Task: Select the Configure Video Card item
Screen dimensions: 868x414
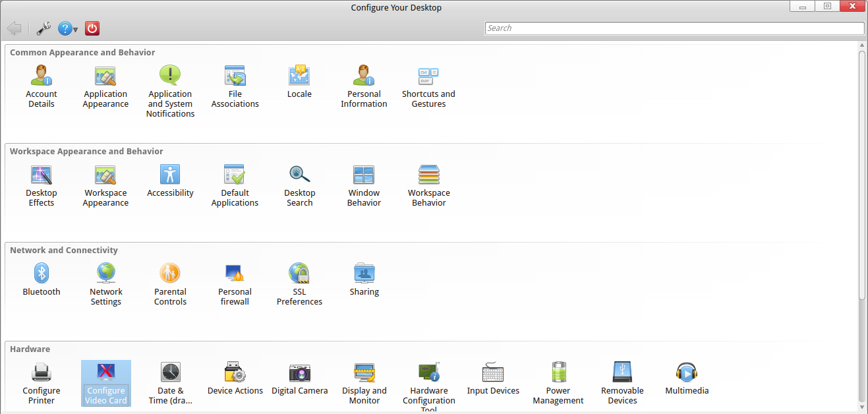Action: coord(106,383)
